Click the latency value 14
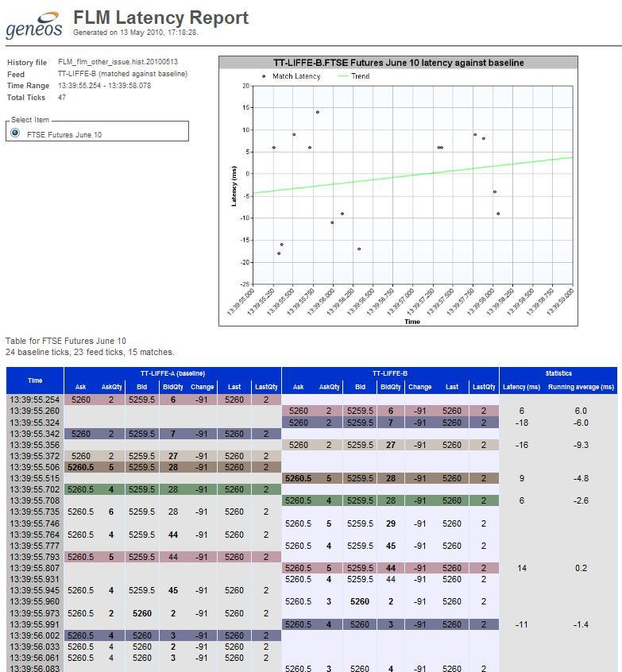The width and height of the screenshot is (622, 672). 522,568
